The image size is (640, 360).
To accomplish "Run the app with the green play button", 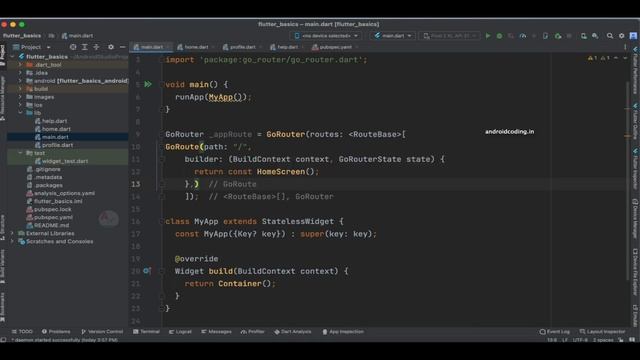I will tap(488, 36).
